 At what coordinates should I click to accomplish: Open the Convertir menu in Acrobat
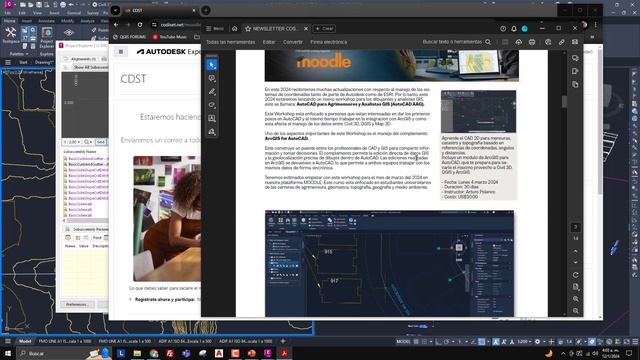point(293,42)
